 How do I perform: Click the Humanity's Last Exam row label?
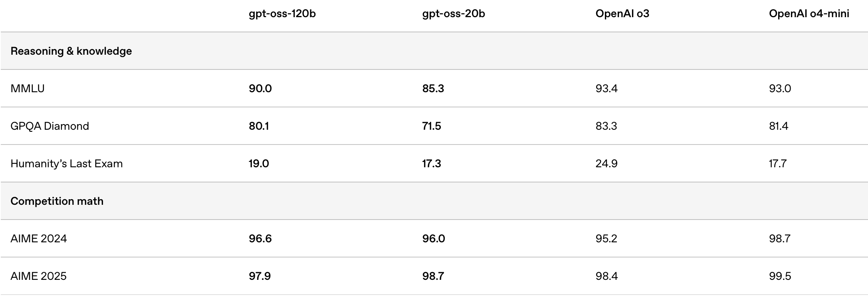(x=66, y=164)
